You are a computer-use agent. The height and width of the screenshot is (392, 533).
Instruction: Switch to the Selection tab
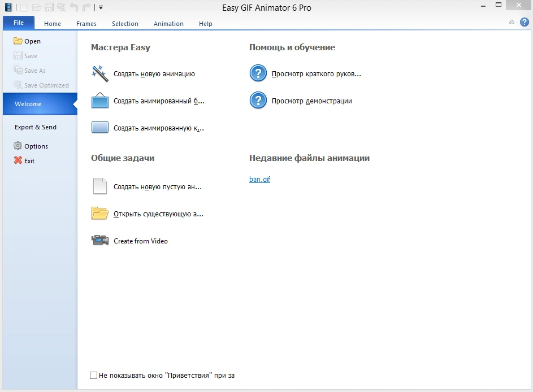click(125, 24)
